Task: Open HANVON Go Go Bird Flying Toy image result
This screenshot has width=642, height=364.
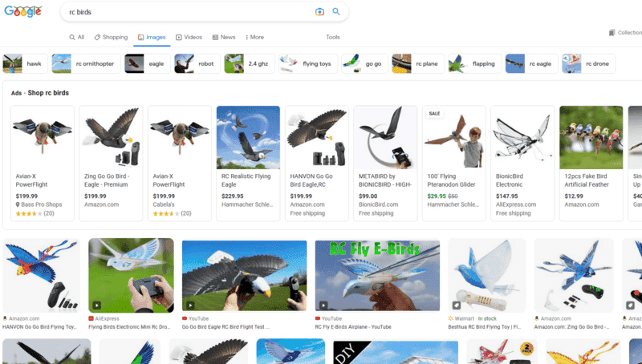Action: click(x=42, y=275)
